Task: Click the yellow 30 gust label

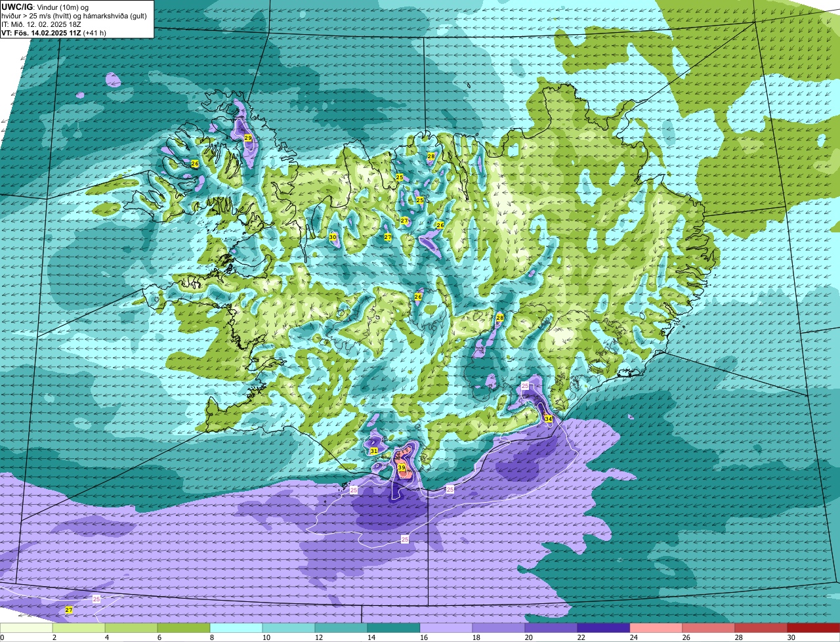Action: (x=333, y=237)
